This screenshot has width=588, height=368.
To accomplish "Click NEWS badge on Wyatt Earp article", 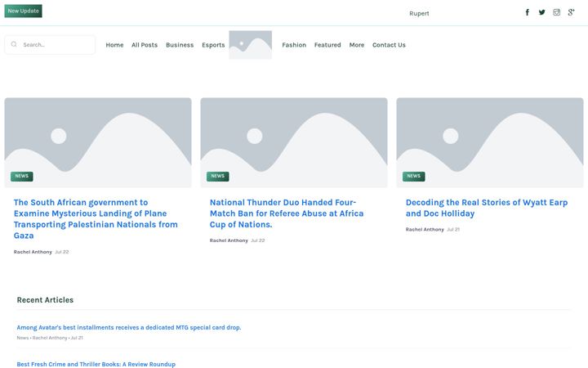I will tap(413, 176).
